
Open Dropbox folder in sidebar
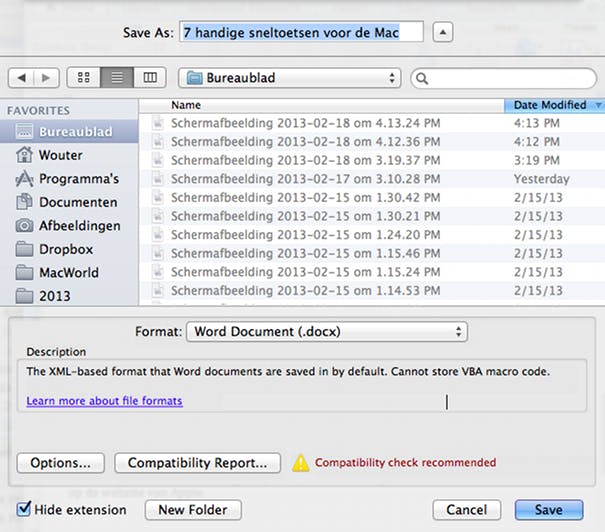pyautogui.click(x=66, y=249)
